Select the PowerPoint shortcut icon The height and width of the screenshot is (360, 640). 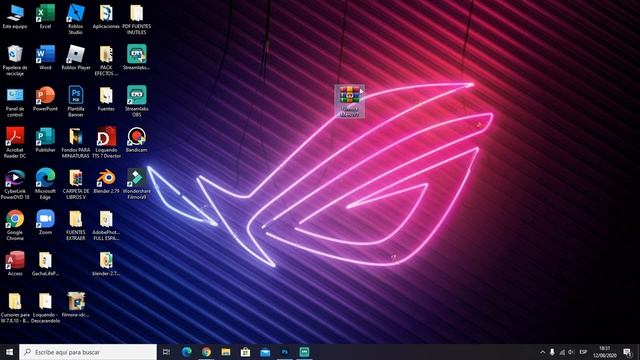[x=45, y=99]
